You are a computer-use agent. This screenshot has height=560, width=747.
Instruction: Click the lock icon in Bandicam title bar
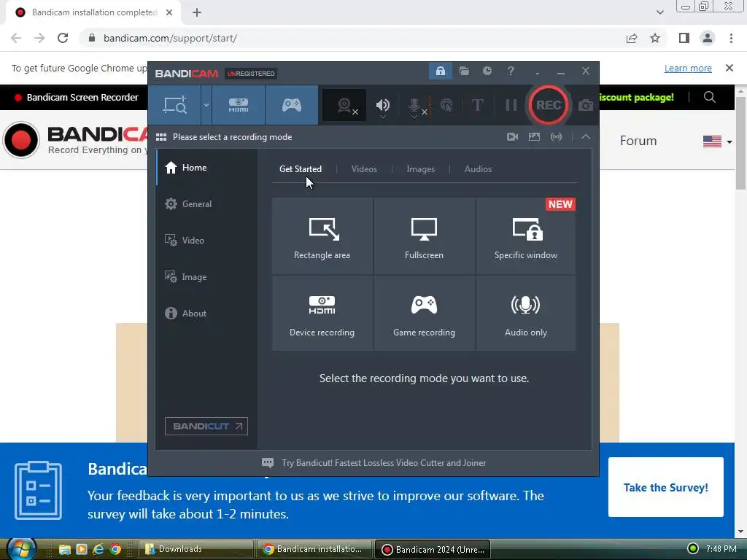point(440,71)
